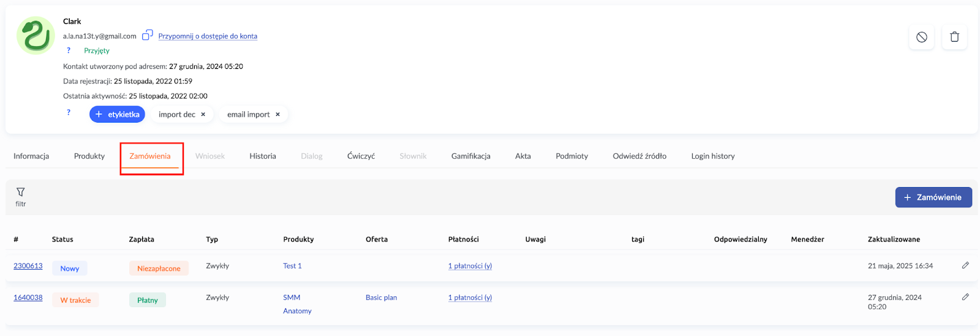
Task: Click the 'Ostatnia aktywność' line
Action: pyautogui.click(x=135, y=96)
